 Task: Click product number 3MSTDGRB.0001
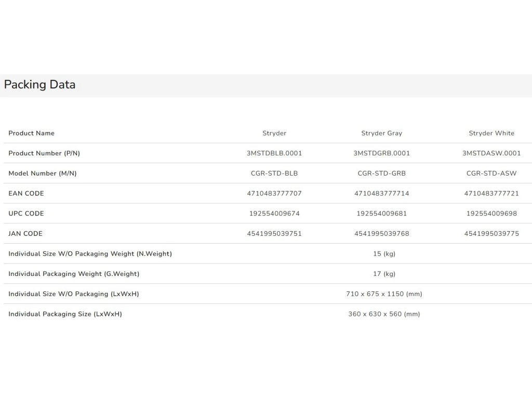tap(382, 153)
